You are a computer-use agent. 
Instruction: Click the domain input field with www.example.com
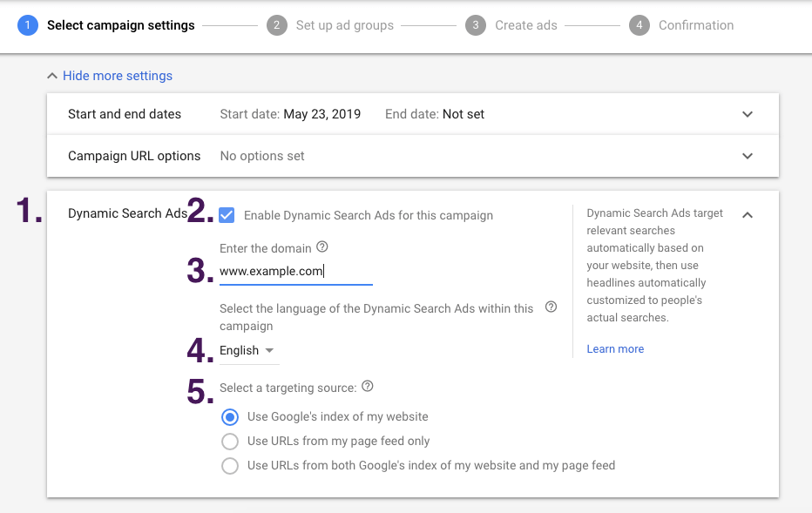click(x=295, y=271)
